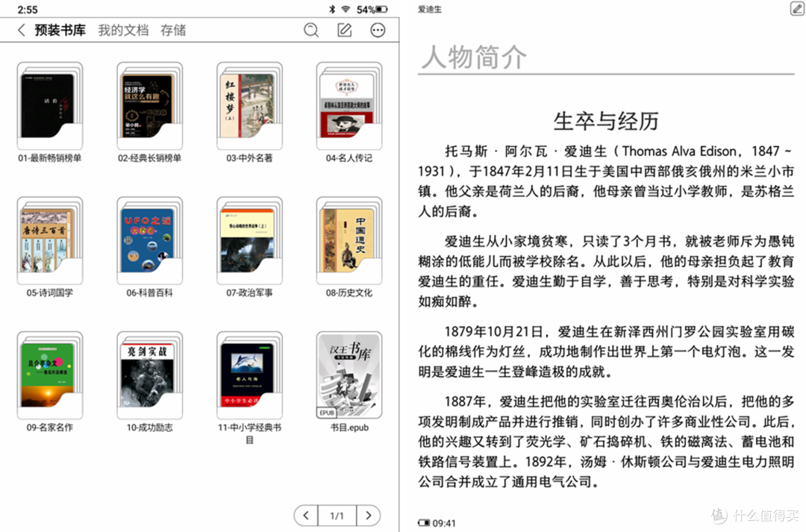
Task: Switch to the 预装书库 tab
Action: click(60, 31)
